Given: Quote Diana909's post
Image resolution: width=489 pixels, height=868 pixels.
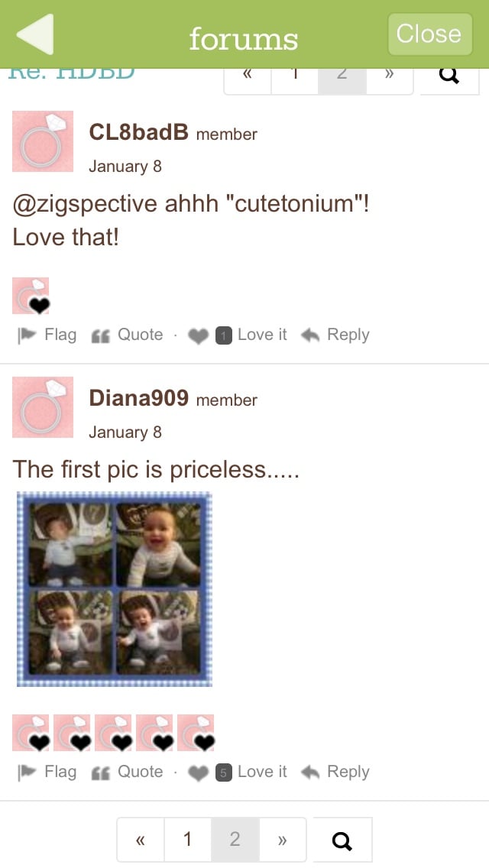Looking at the screenshot, I should (128, 772).
